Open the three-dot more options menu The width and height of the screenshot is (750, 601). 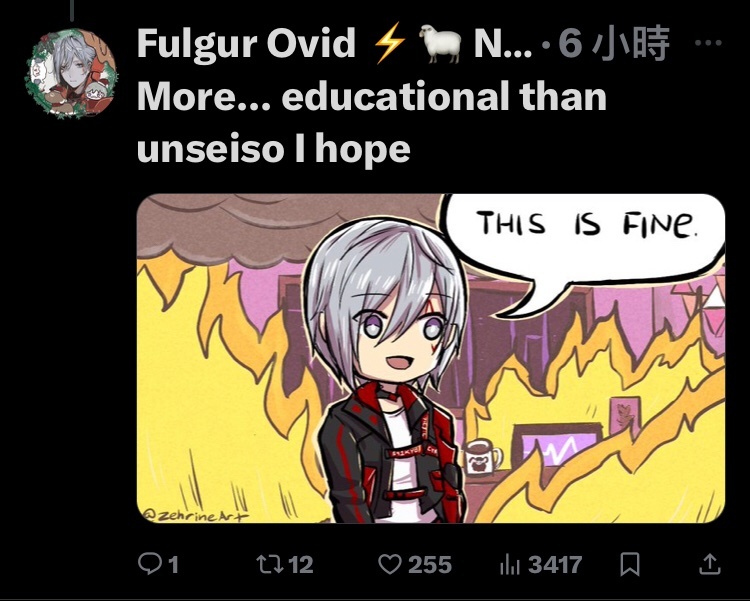tap(708, 43)
